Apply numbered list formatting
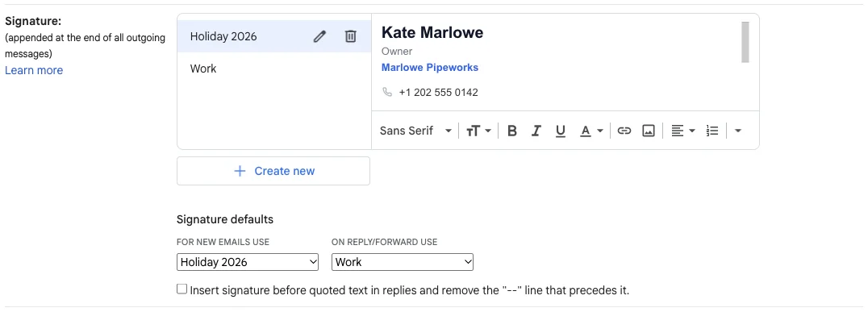Screen dimensions: 868x312 pos(712,131)
